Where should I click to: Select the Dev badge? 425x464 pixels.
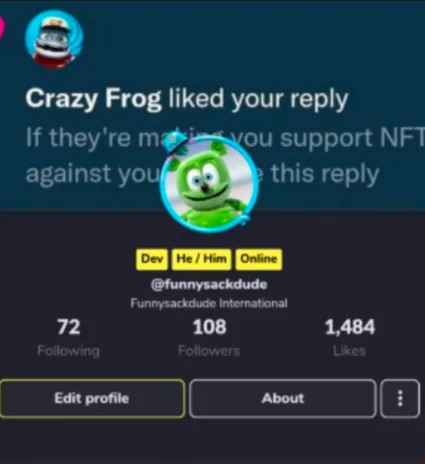[x=152, y=259]
